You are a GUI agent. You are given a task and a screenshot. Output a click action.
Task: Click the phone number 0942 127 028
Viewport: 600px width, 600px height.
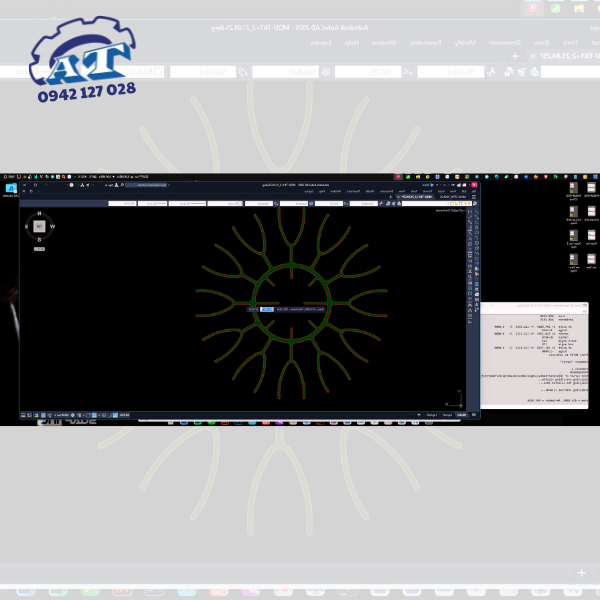tap(87, 90)
